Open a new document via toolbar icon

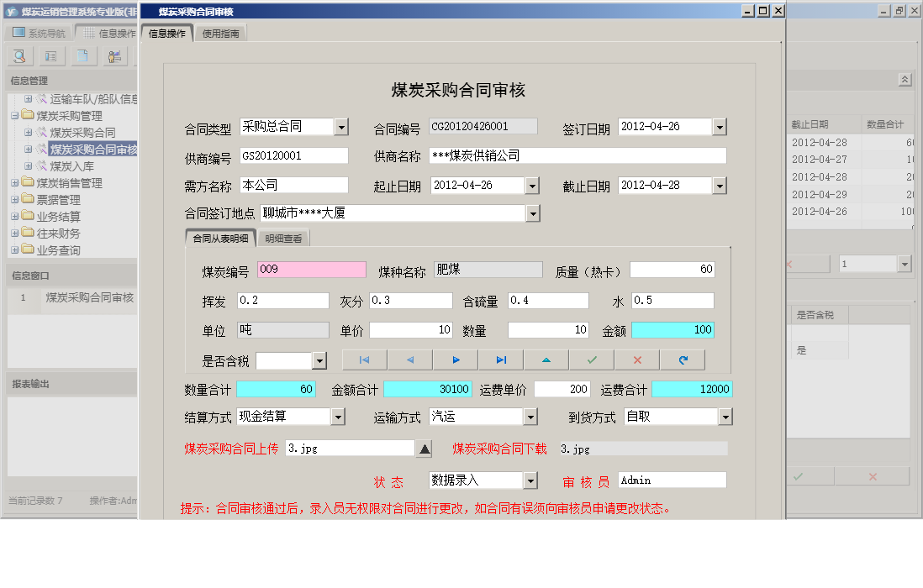82,55
